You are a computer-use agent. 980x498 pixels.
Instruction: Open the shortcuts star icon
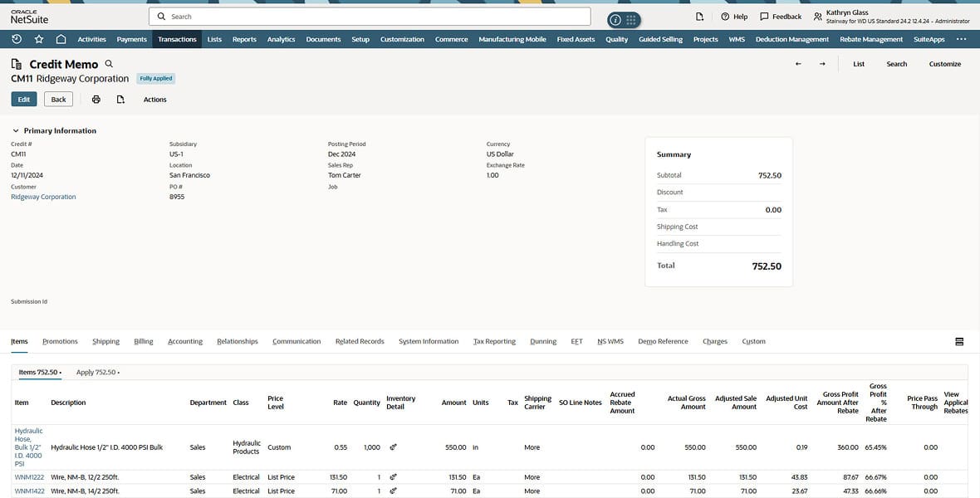(37, 38)
